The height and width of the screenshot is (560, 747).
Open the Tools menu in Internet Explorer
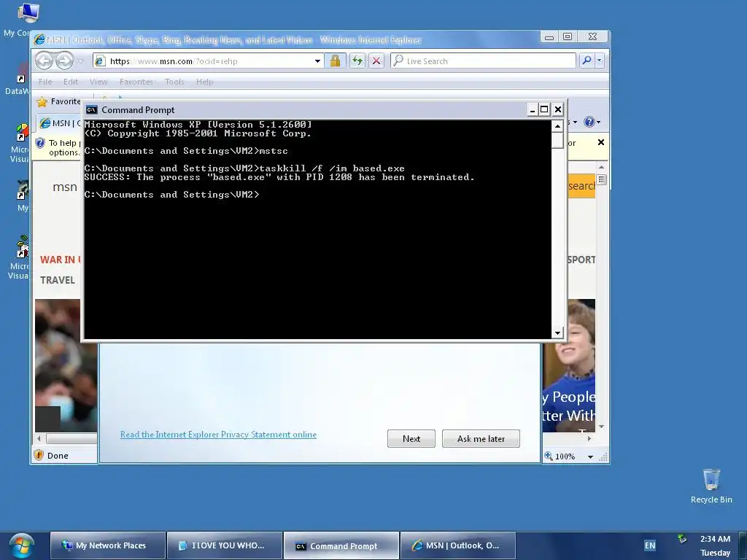[174, 82]
